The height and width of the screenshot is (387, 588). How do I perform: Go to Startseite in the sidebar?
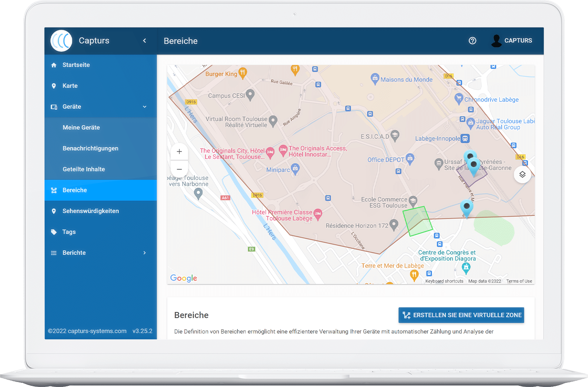point(101,65)
